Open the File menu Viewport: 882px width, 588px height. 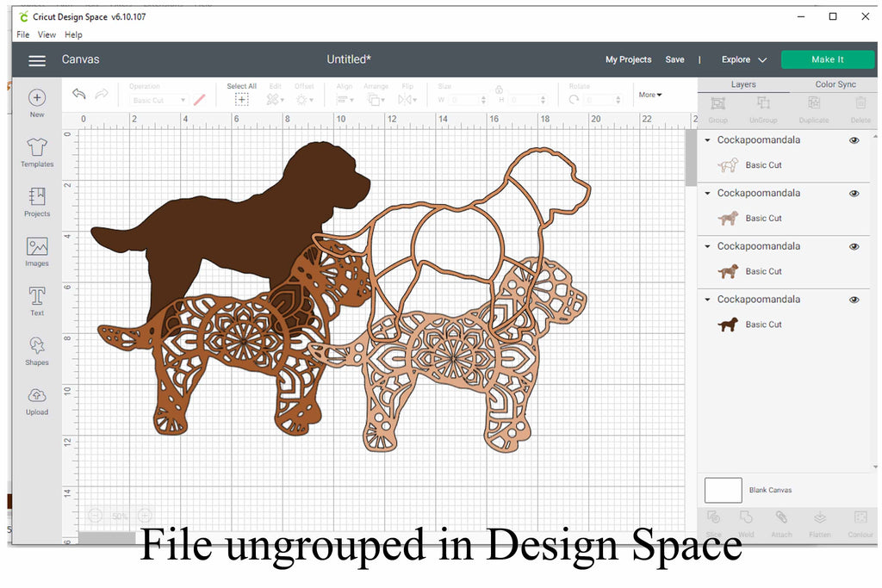coord(23,34)
